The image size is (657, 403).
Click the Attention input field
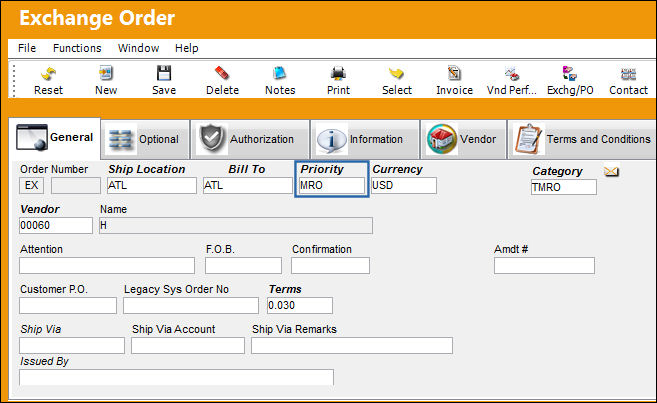[107, 266]
